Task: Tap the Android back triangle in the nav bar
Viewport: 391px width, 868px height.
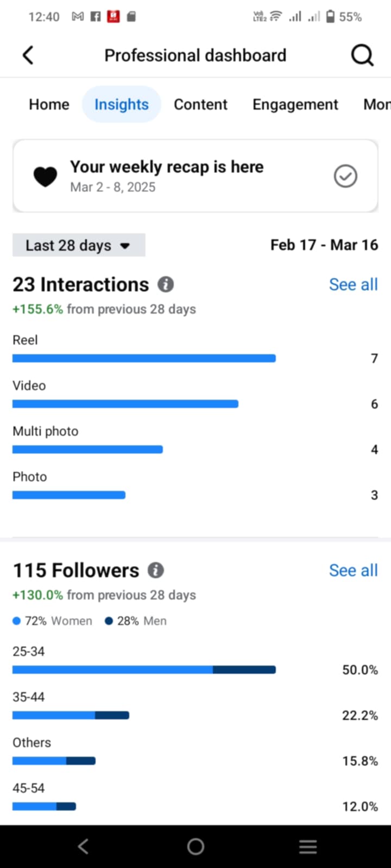Action: pyautogui.click(x=83, y=846)
